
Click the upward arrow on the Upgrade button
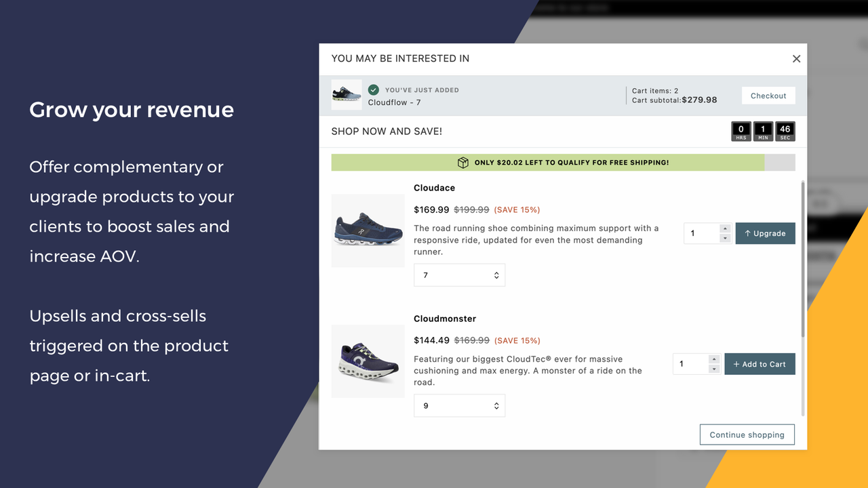(x=749, y=232)
